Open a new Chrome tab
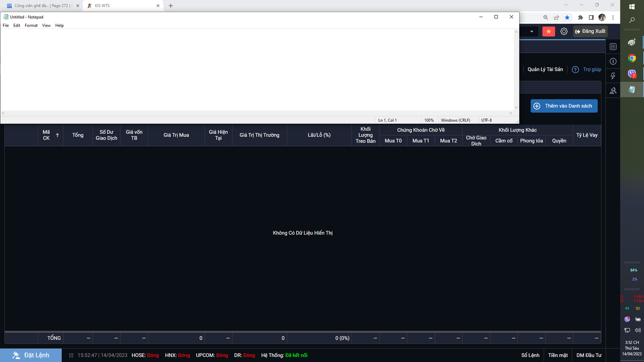This screenshot has width=644, height=362. click(171, 6)
